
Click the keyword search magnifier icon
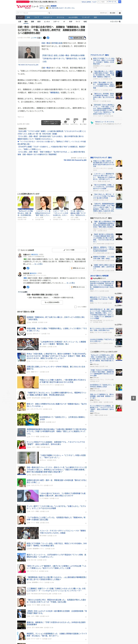(x=49, y=13)
